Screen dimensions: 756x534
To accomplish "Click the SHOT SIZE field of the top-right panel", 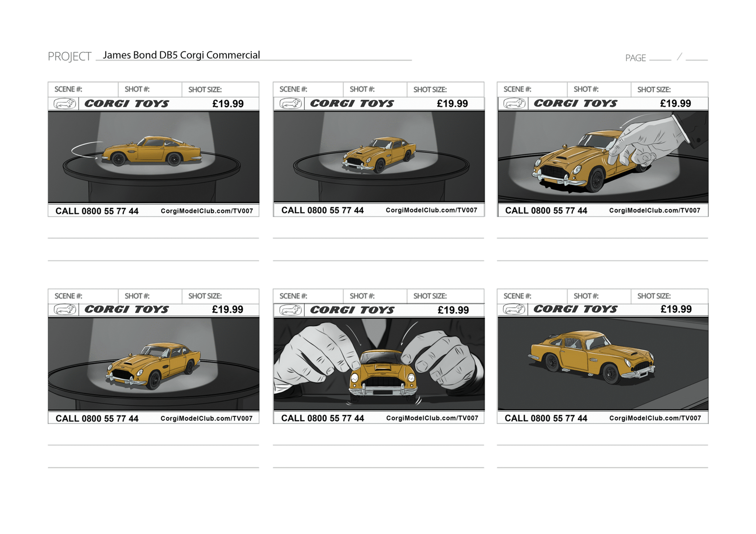I will tap(669, 89).
